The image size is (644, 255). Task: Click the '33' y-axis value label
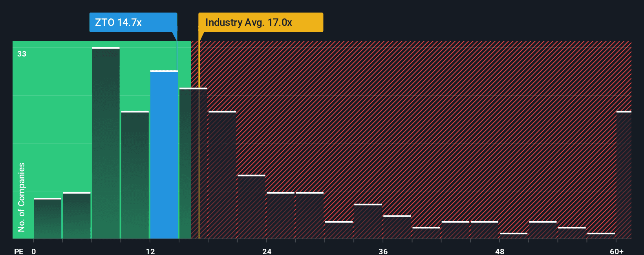(x=22, y=54)
